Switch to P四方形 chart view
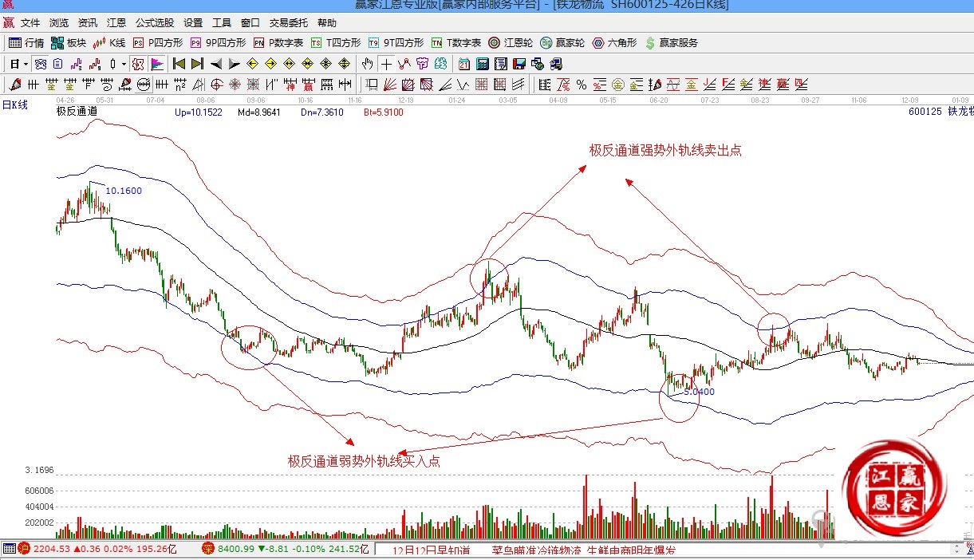Viewport: 974px width, 560px height. pos(158,43)
